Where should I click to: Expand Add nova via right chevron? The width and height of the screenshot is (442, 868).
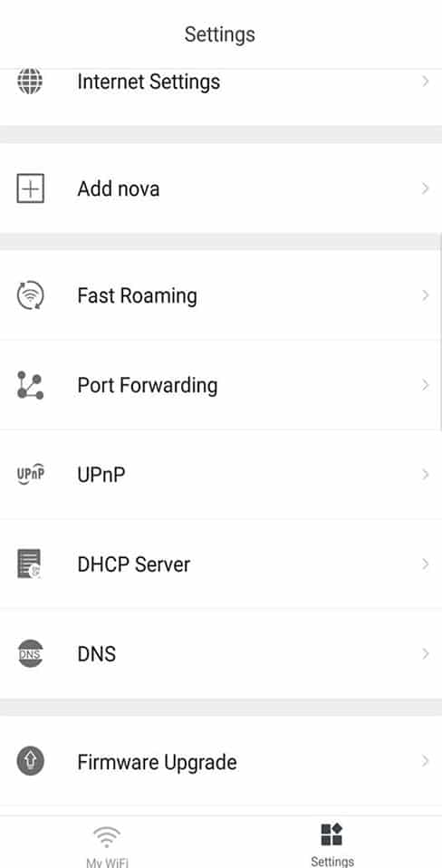[x=426, y=188]
